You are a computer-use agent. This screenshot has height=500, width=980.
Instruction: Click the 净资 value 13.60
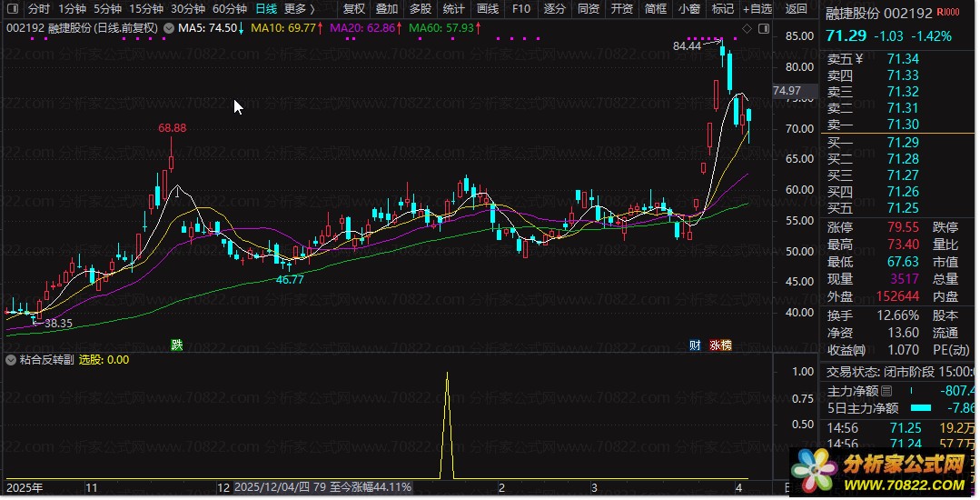[903, 333]
